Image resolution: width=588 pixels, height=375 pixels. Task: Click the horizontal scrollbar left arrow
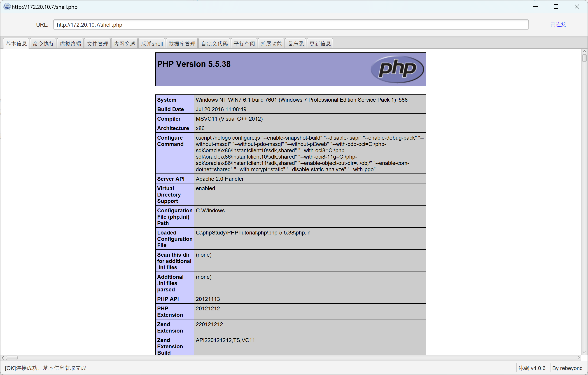3,358
